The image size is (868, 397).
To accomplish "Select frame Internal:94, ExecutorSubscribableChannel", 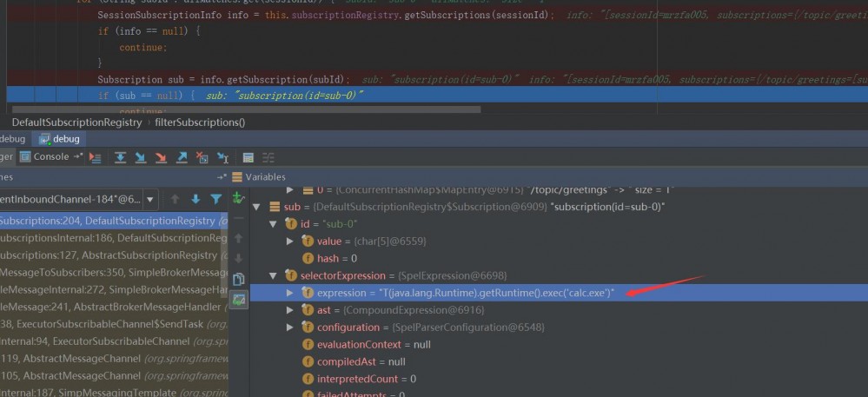I will (114, 341).
